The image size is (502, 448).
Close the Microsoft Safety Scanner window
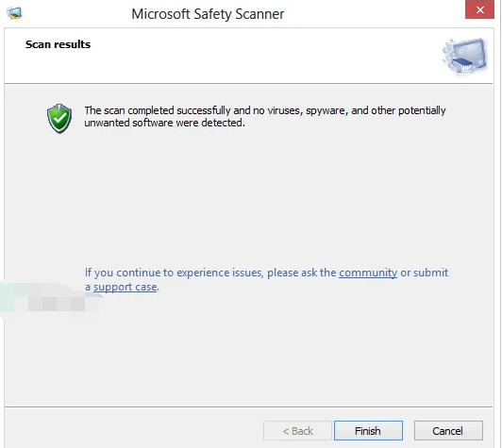479,9
